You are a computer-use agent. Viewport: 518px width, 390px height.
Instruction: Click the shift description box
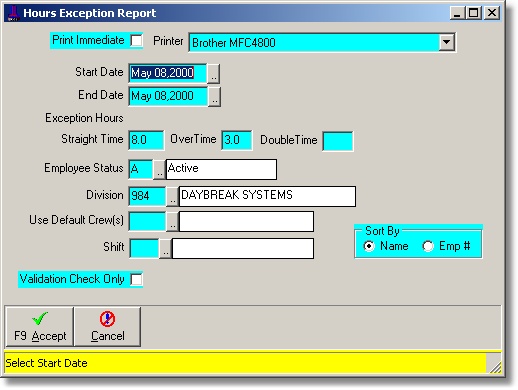(243, 248)
